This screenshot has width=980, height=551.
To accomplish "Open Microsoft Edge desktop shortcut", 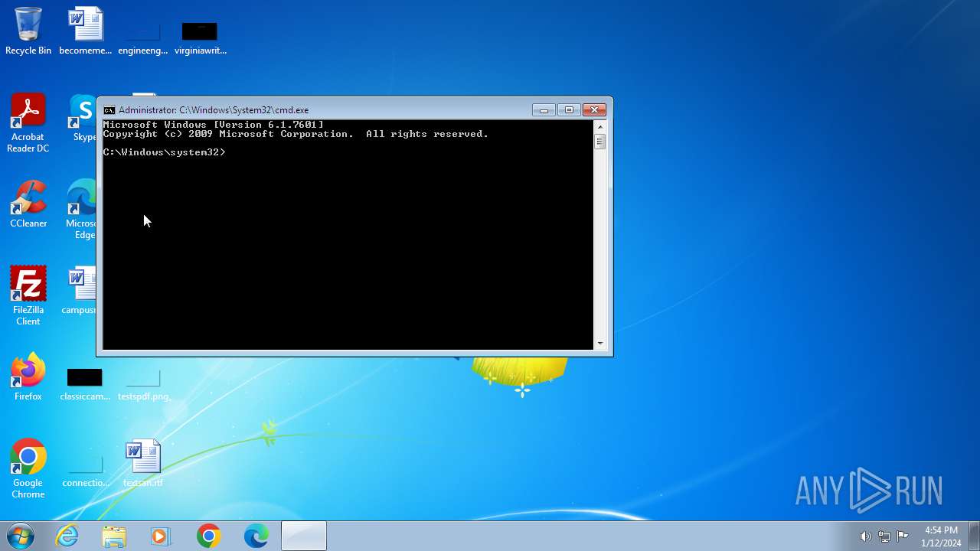I will pos(81,210).
